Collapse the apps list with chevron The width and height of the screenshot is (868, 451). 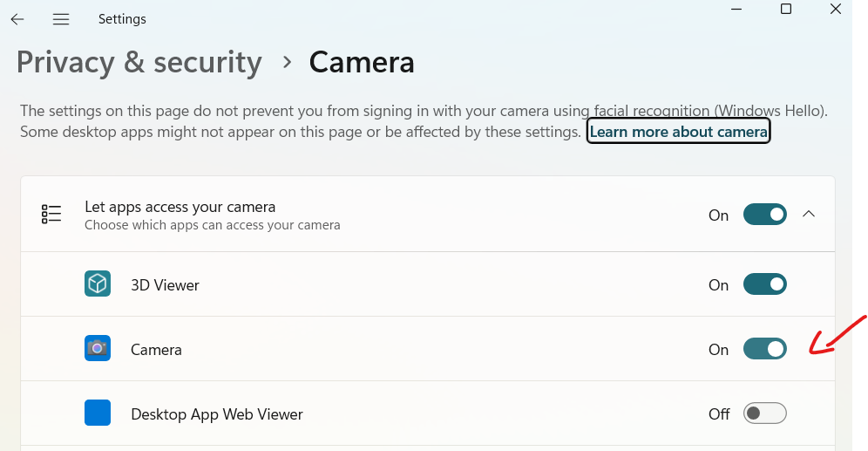click(809, 214)
